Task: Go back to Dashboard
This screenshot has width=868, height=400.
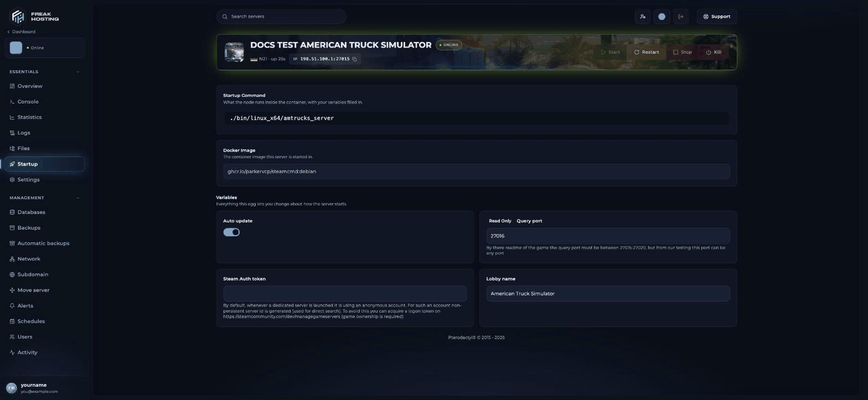Action: (21, 32)
